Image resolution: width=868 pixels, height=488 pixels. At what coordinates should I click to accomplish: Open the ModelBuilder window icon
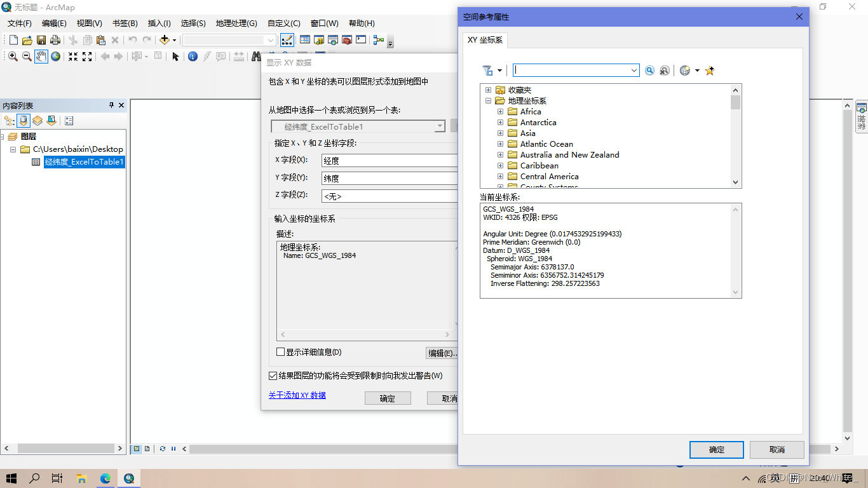click(x=379, y=40)
